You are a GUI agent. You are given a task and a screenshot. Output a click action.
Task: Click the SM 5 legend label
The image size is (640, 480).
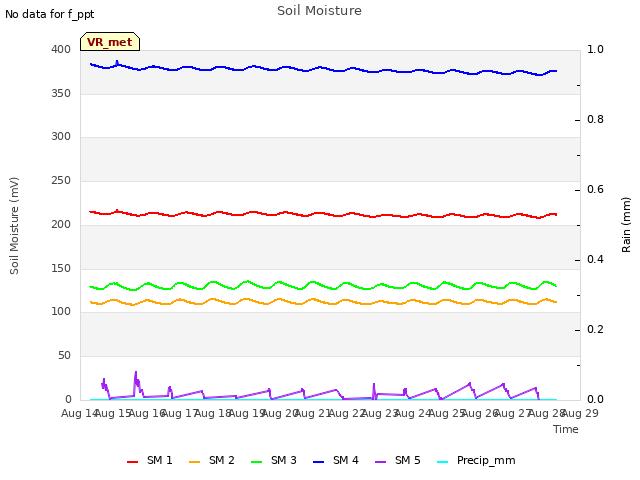pos(408,460)
